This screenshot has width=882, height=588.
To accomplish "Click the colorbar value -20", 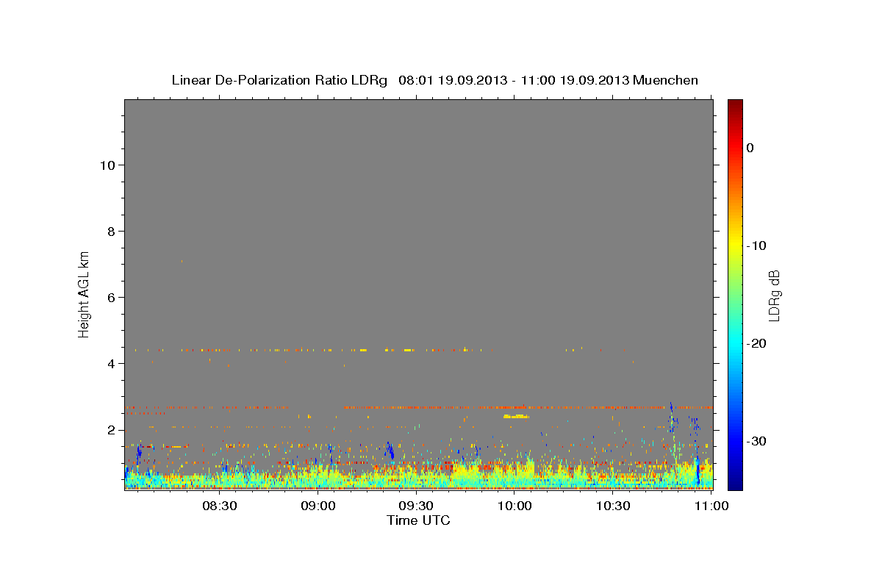I will 756,343.
